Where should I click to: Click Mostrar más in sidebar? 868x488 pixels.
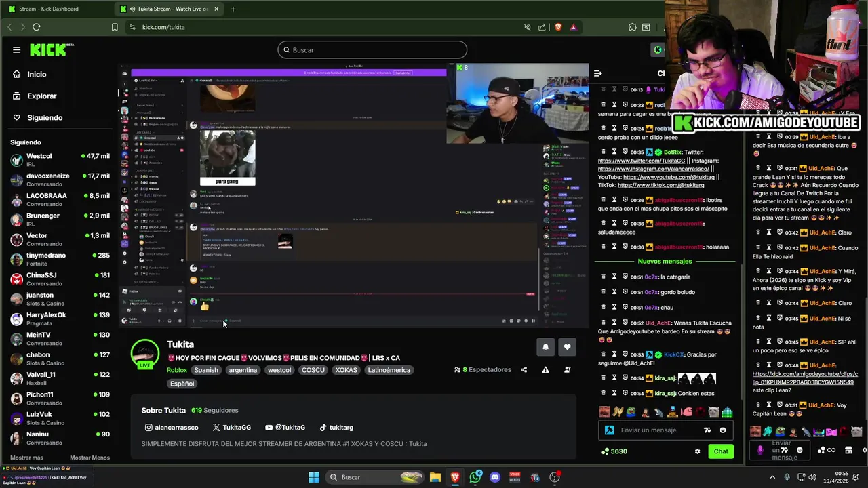click(26, 457)
